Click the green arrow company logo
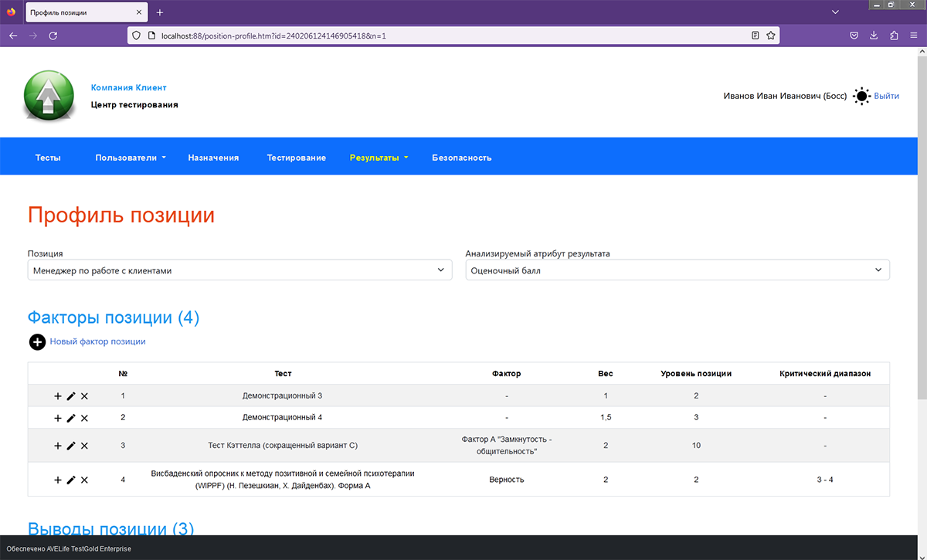 tap(49, 96)
